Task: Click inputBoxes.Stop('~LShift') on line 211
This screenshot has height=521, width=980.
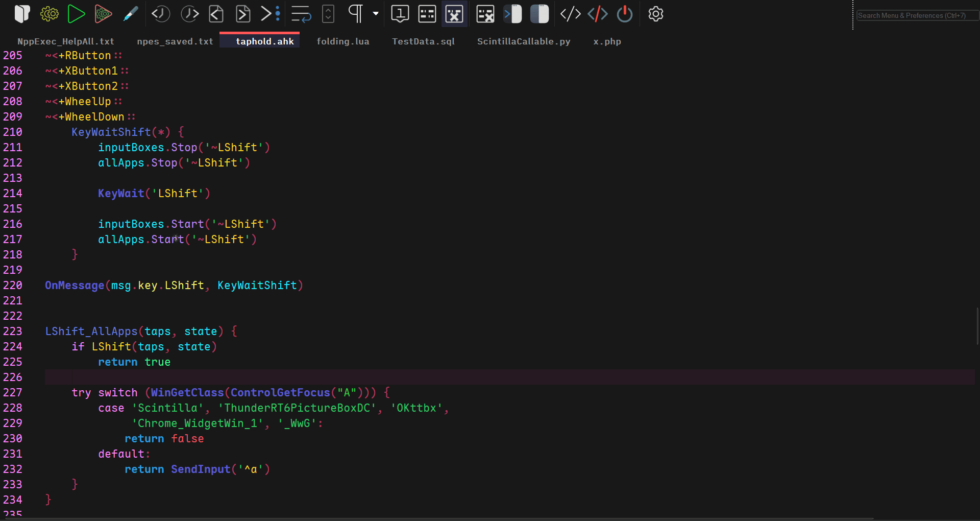Action: tap(184, 148)
